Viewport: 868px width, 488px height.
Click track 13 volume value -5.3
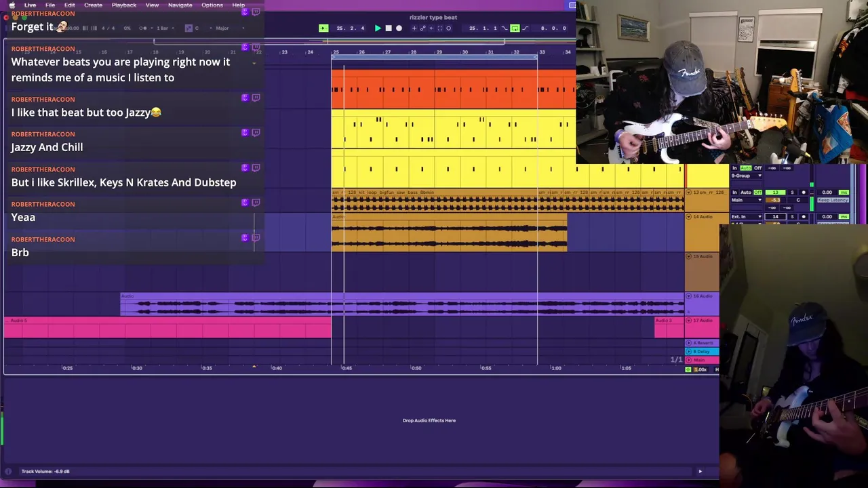tap(775, 200)
